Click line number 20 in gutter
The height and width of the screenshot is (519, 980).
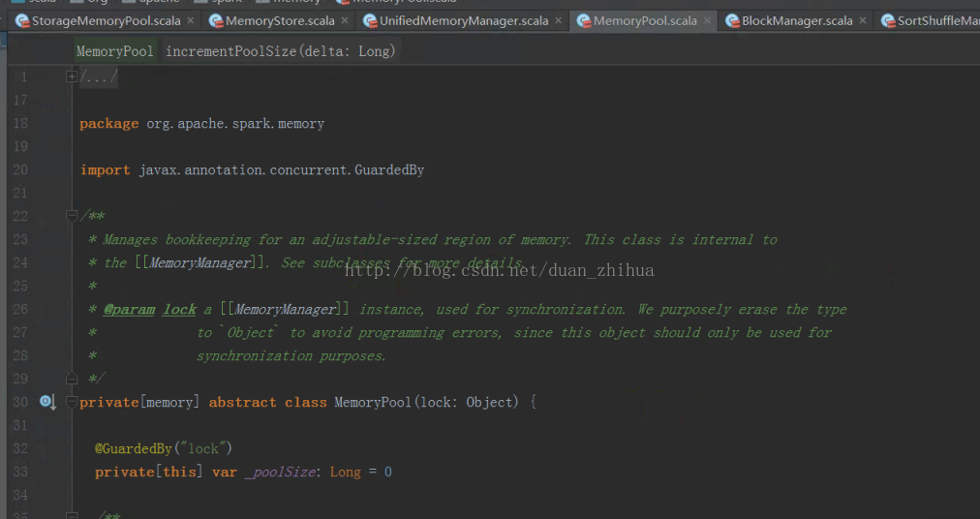[x=20, y=169]
